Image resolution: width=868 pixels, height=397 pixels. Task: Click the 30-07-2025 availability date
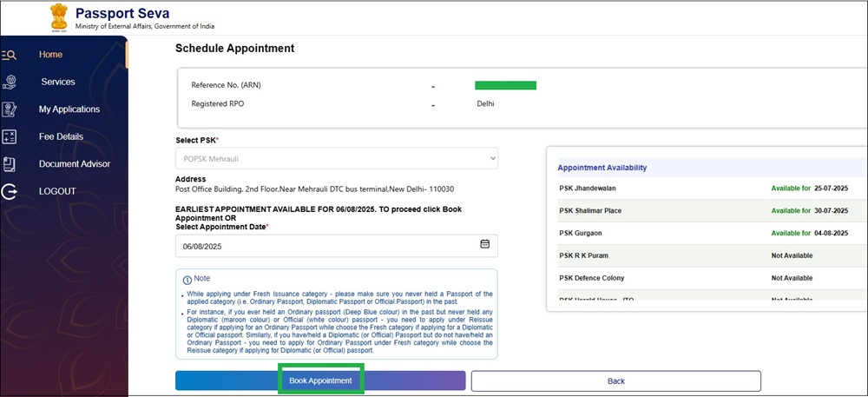[831, 211]
